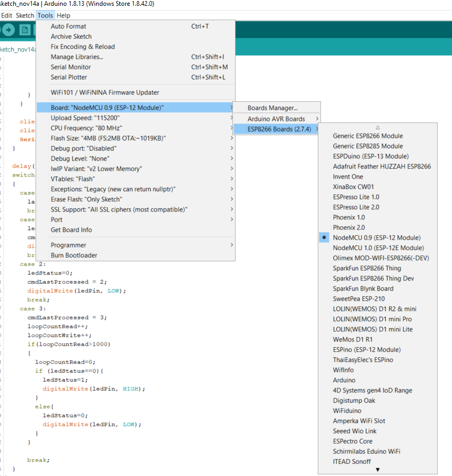Select Seeed Wio Link
Viewport: 452px width, 476px height.
pyautogui.click(x=378, y=431)
